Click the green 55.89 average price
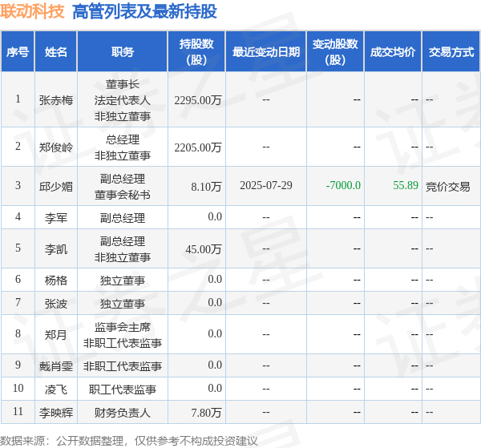The image size is (481, 448). [x=406, y=185]
